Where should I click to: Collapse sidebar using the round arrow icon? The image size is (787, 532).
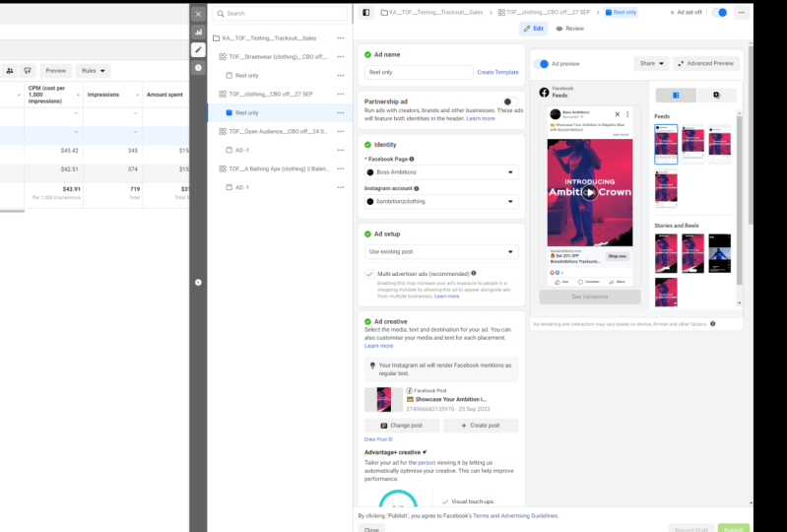pos(198,283)
